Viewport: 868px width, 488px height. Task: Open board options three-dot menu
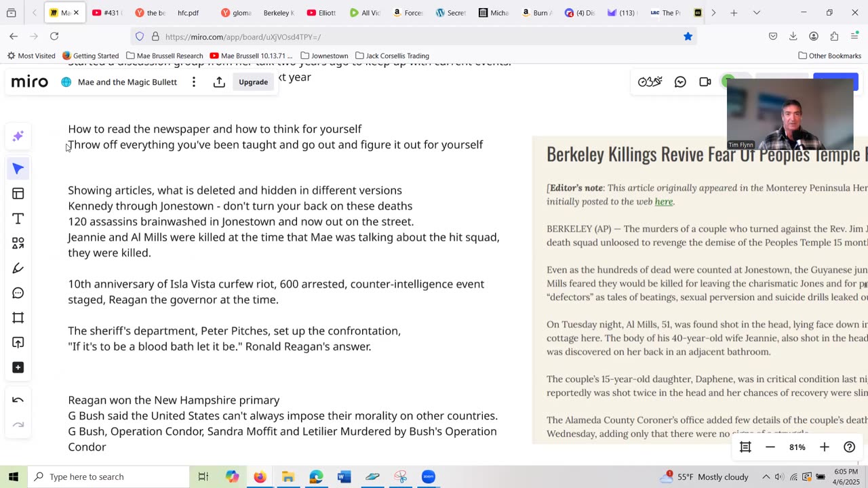(194, 82)
